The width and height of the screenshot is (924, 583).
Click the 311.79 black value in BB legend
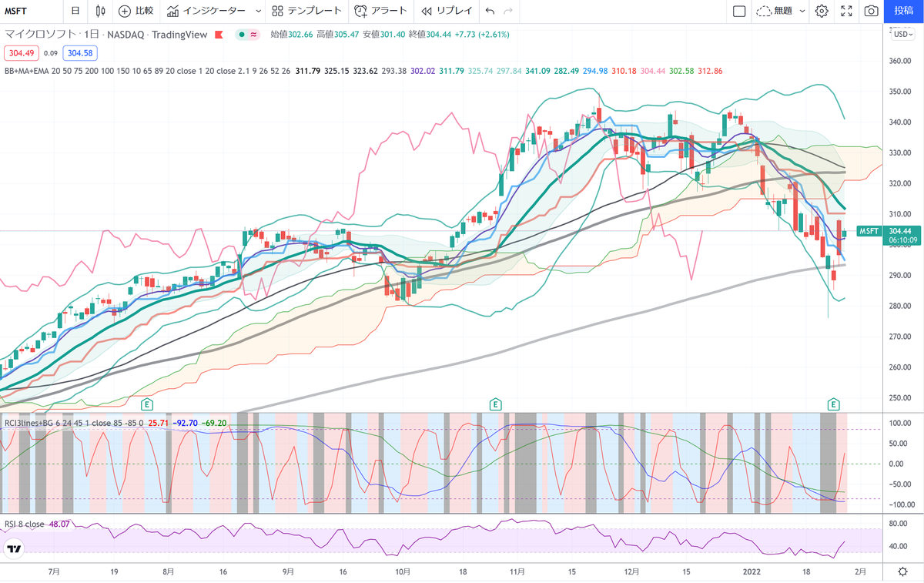(308, 71)
